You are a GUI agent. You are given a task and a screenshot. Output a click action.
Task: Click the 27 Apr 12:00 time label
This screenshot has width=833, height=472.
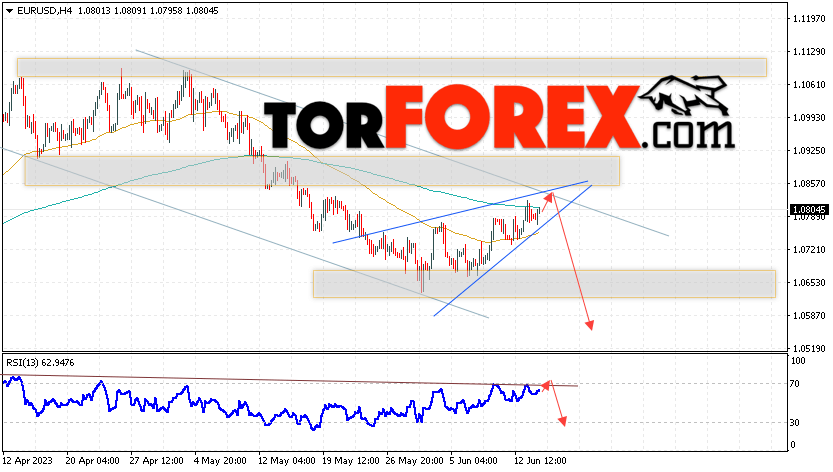click(x=157, y=461)
